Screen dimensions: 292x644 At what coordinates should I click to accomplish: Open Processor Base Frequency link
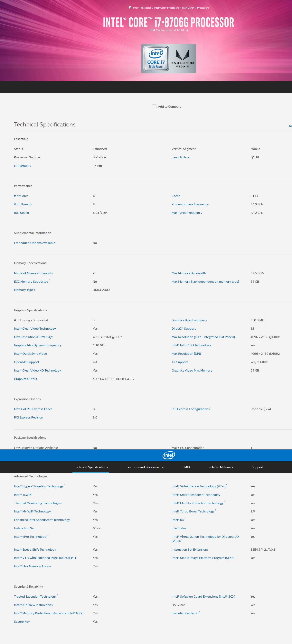(190, 204)
